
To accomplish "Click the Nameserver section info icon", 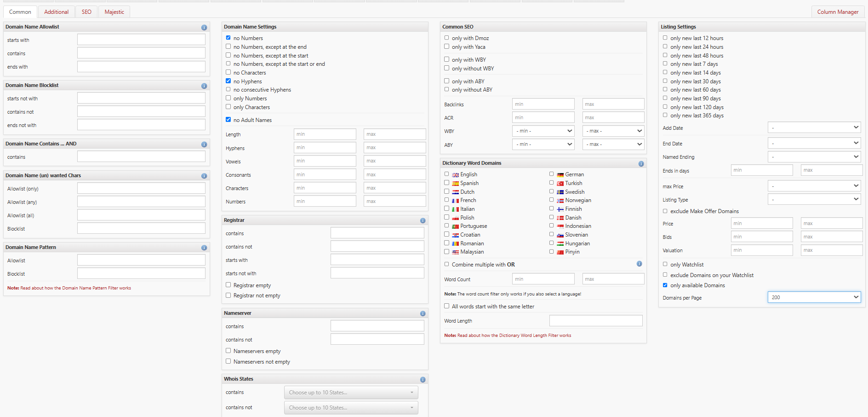I will [x=423, y=314].
